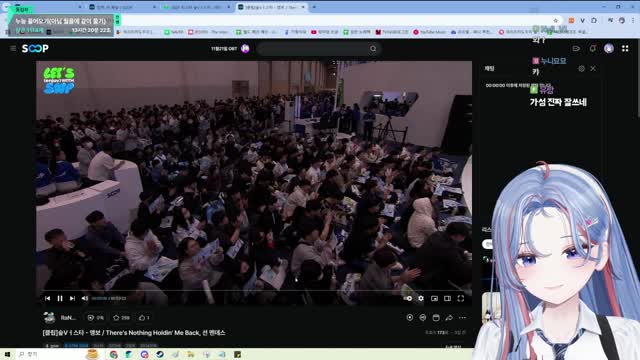Click the video title text

[x=134, y=333]
